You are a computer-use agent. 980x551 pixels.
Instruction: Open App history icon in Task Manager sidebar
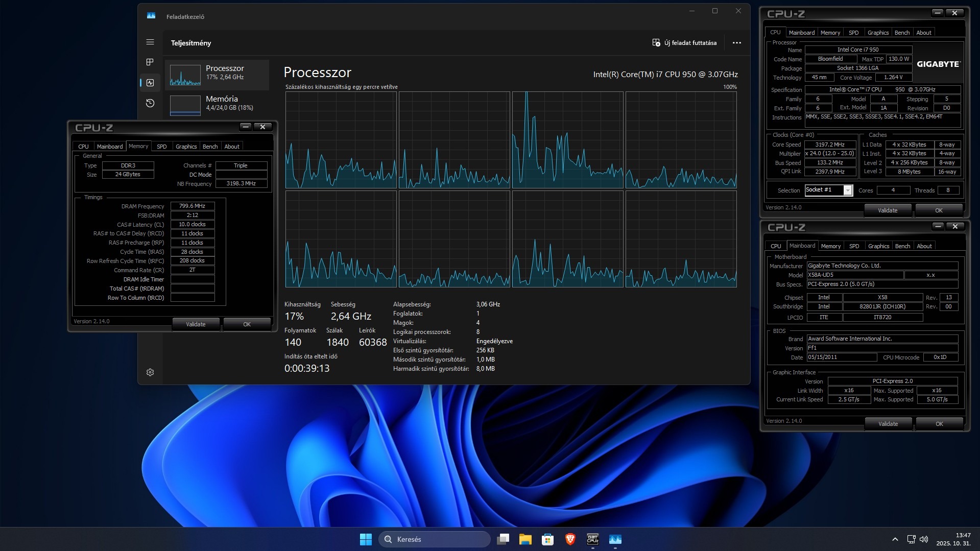150,103
